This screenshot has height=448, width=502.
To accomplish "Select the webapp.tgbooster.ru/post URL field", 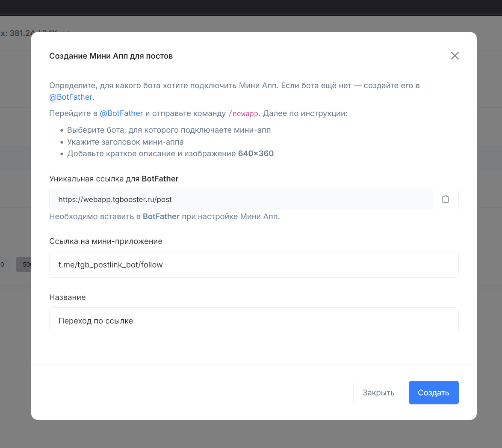I will [x=241, y=199].
